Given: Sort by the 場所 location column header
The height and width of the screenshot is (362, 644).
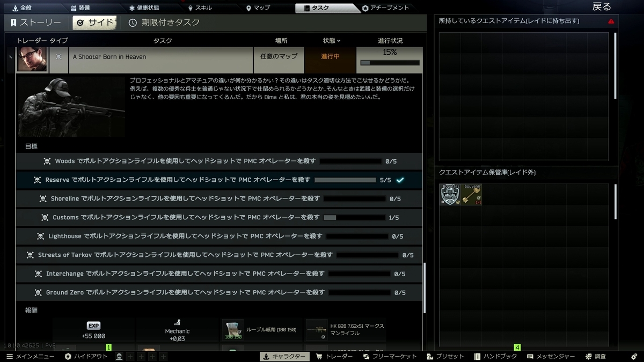Looking at the screenshot, I should (x=281, y=41).
